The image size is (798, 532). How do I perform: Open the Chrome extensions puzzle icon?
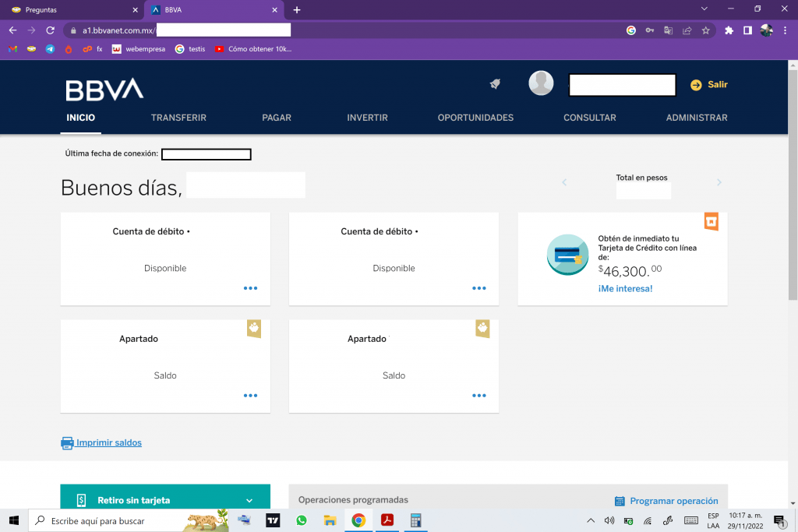coord(729,30)
